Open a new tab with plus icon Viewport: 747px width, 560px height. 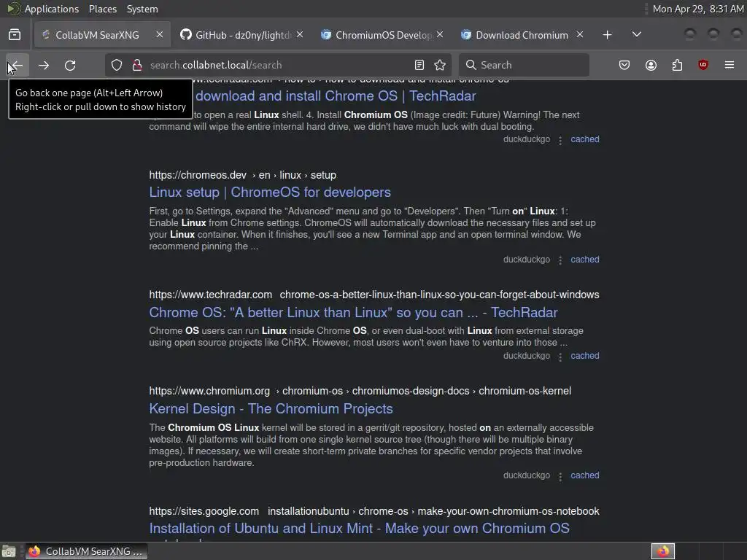tap(607, 35)
